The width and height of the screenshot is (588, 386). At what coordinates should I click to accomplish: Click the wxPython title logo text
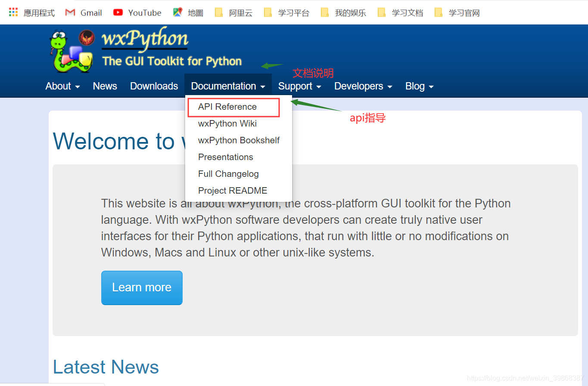(x=145, y=38)
